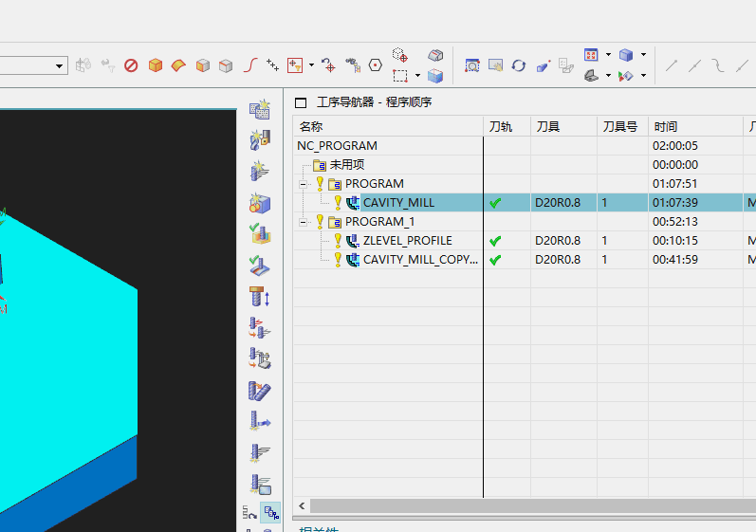Screen dimensions: 756x532
Task: Collapse the PROGRAM group node
Action: pos(303,184)
